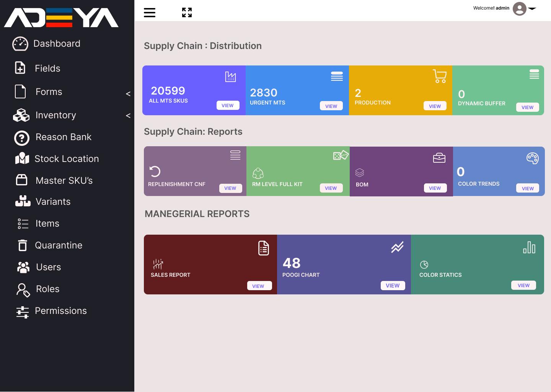Toggle fullscreen with the expand icon
The height and width of the screenshot is (392, 551).
(x=187, y=13)
